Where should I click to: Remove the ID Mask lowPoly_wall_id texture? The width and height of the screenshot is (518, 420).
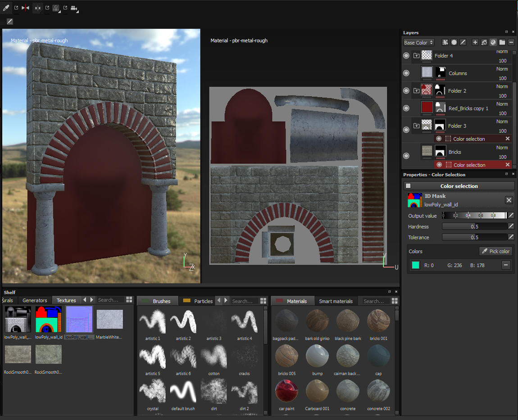click(x=509, y=200)
